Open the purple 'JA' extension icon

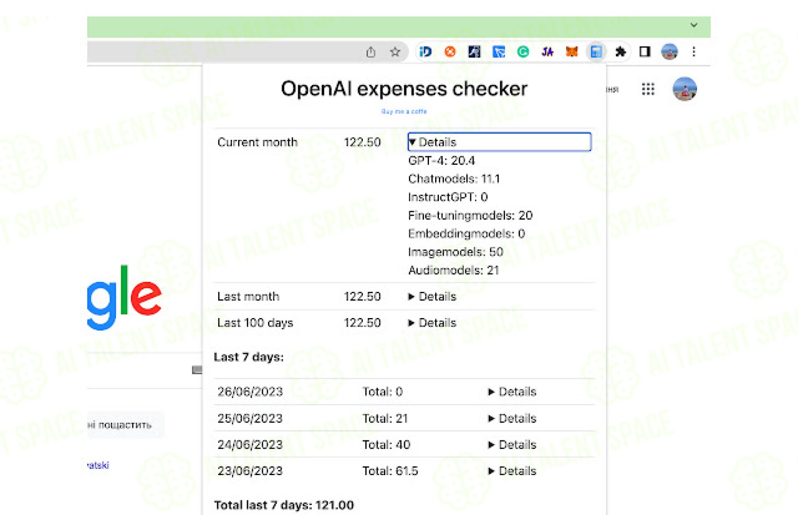click(x=547, y=52)
